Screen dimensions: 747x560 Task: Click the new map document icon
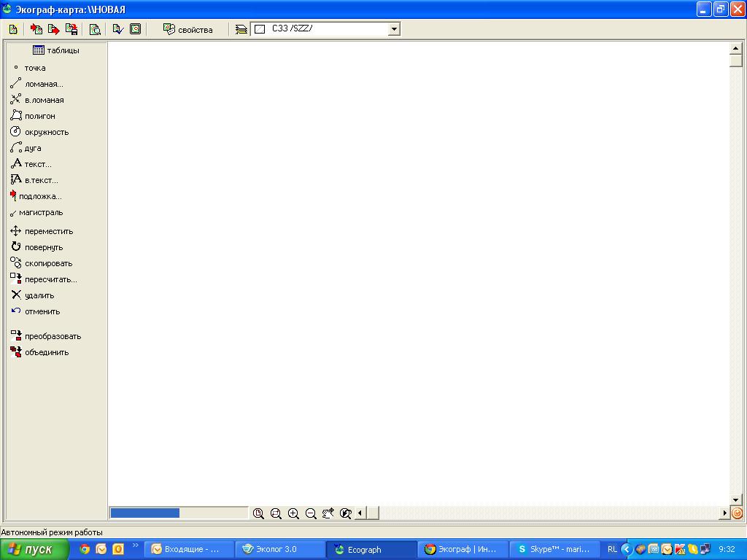[x=13, y=29]
